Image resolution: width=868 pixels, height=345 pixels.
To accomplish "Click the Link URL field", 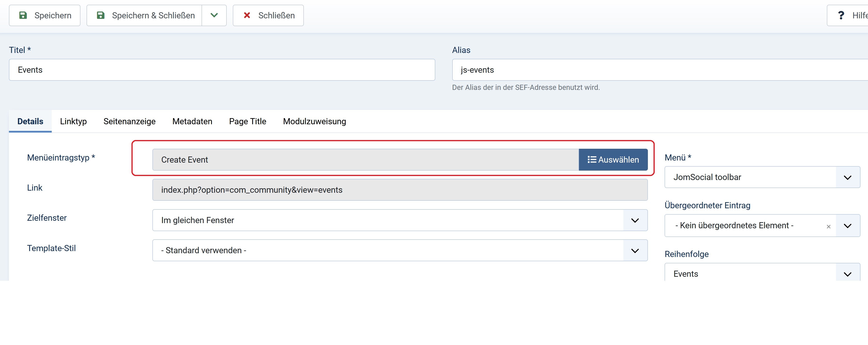I will pos(400,190).
